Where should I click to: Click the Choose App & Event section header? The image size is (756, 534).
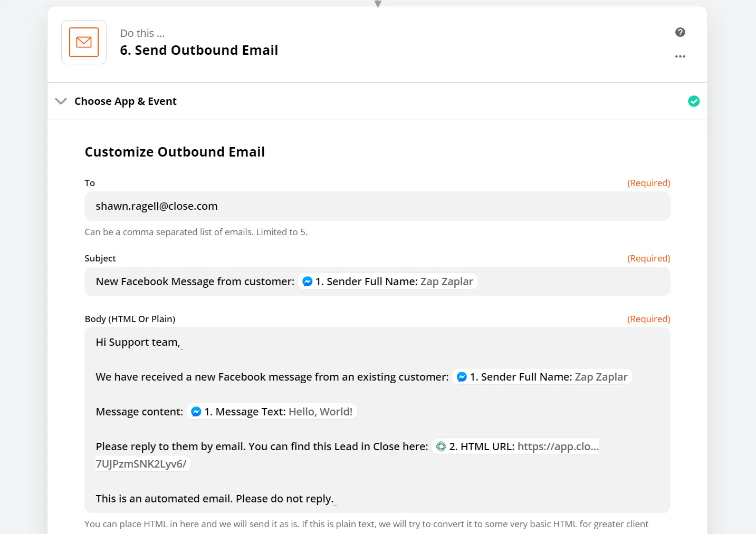[x=377, y=101]
